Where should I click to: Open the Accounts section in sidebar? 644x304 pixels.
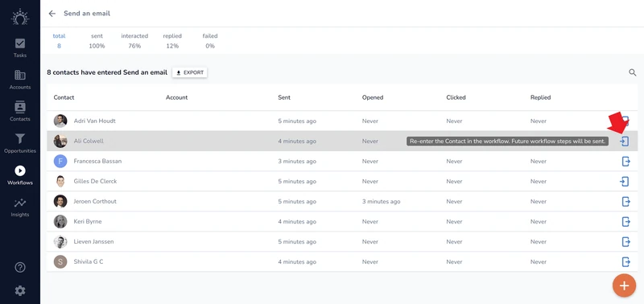point(19,80)
